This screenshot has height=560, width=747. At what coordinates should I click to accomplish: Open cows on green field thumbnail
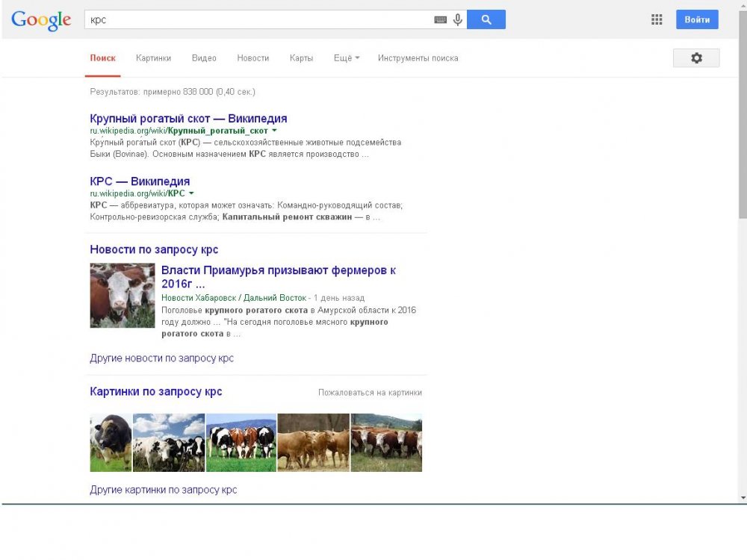(241, 442)
